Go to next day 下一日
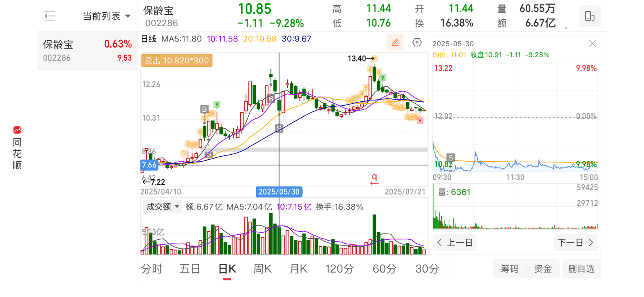Screen dimensions: 644x297 tap(576, 242)
